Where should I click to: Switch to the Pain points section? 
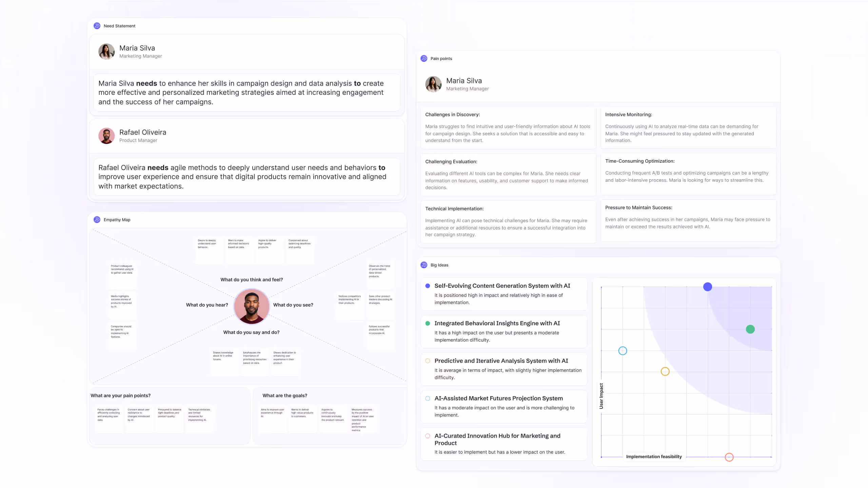(x=441, y=58)
